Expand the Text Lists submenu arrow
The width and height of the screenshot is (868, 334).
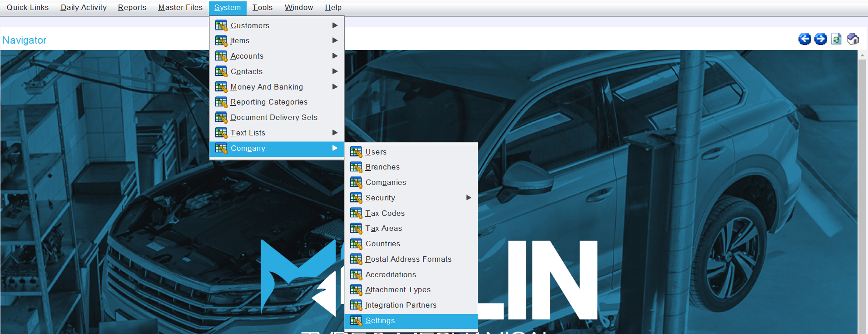click(x=335, y=133)
